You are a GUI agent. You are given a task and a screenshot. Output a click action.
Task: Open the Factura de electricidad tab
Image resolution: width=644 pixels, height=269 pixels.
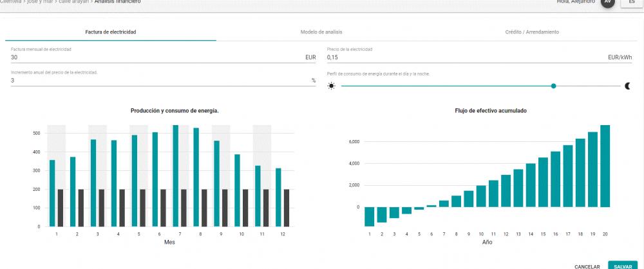tap(111, 32)
